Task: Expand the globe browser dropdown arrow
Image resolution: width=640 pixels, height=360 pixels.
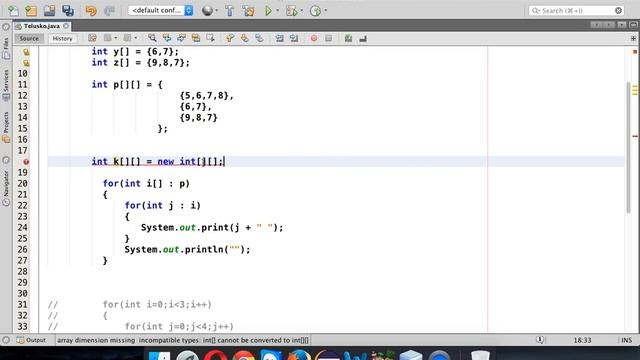Action: (216, 11)
